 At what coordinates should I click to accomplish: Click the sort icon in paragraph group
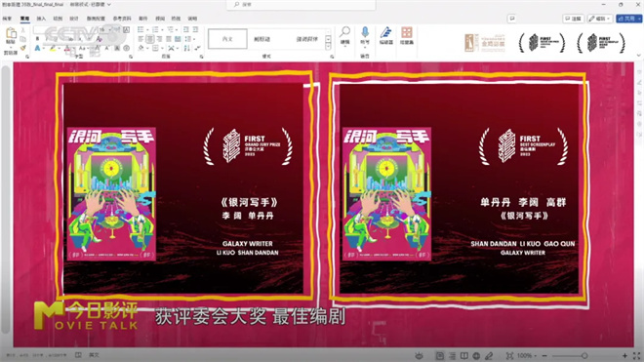(187, 48)
